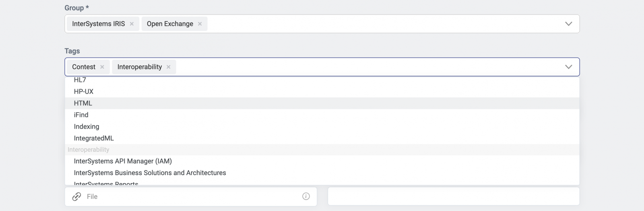Remove the InterSystems IRIS group chip
Image resolution: width=644 pixels, height=211 pixels.
tap(132, 24)
